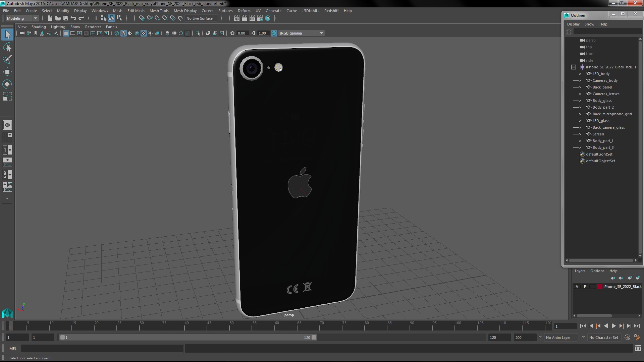Click the timeline range slider bar
The image size is (644, 362).
[x=188, y=338]
